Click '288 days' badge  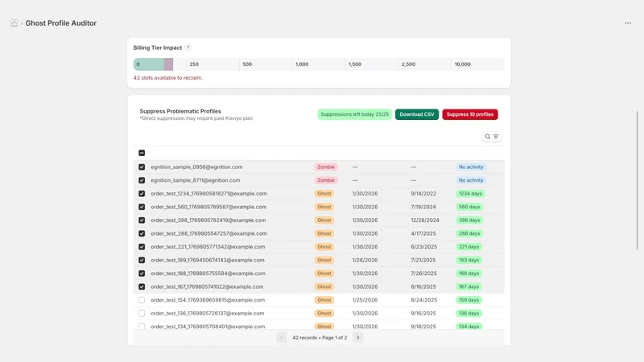click(x=469, y=233)
